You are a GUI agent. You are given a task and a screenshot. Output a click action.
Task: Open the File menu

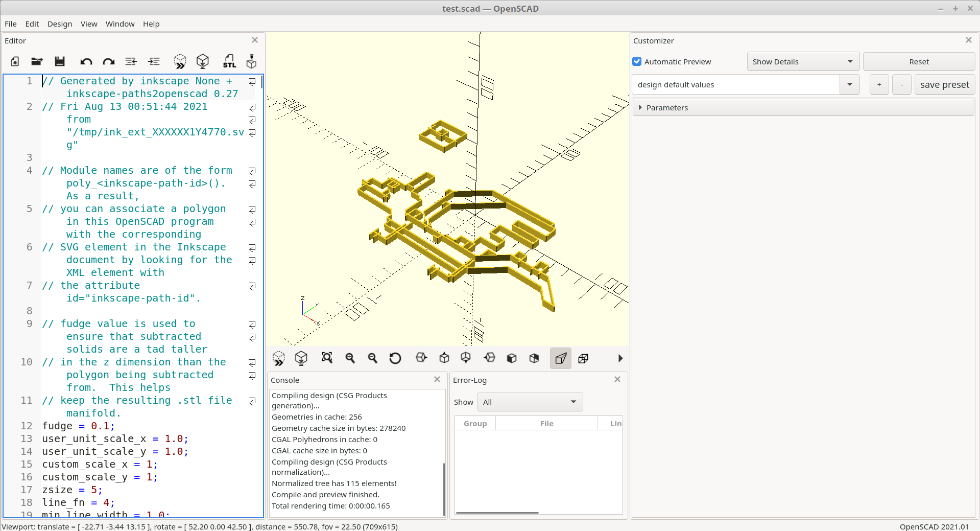[x=11, y=24]
